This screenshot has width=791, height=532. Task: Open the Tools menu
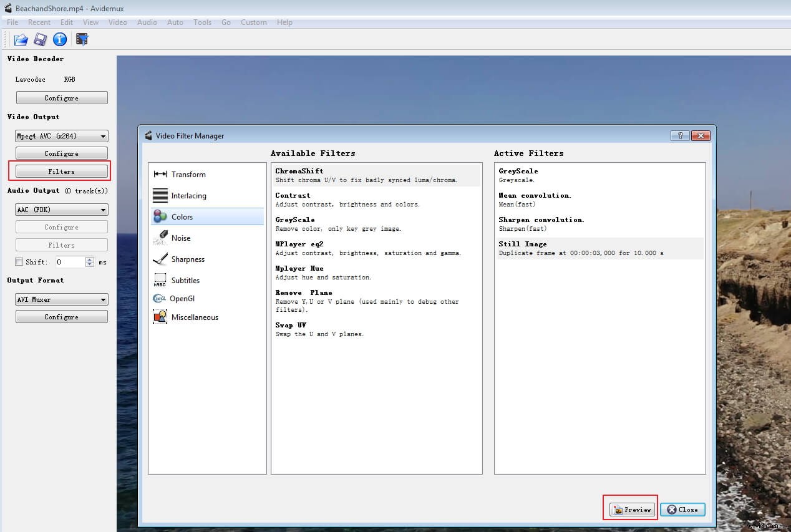point(202,22)
